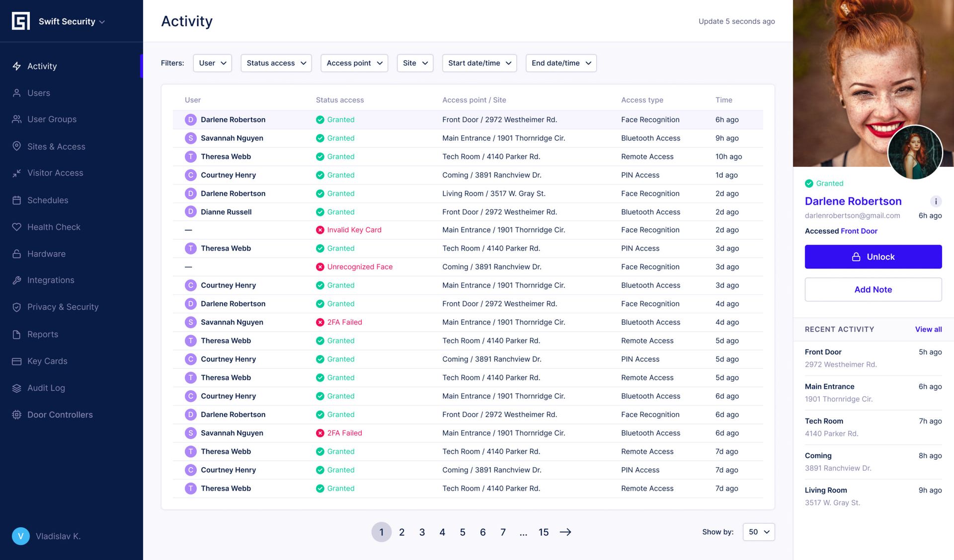954x560 pixels.
Task: Click the info icon beside Darlene Robertson
Action: 936,201
